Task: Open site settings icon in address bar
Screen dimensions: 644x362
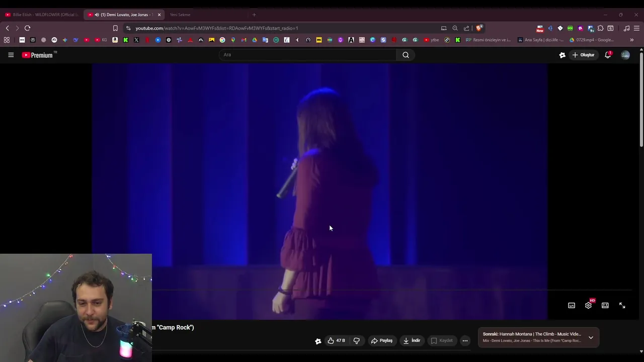Action: coord(128,28)
